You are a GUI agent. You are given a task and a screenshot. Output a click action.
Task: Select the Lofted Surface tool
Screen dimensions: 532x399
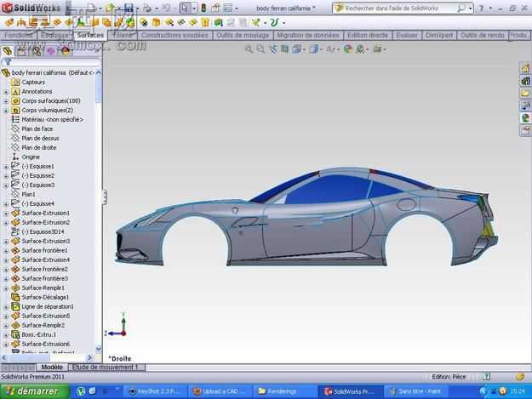pyautogui.click(x=45, y=23)
